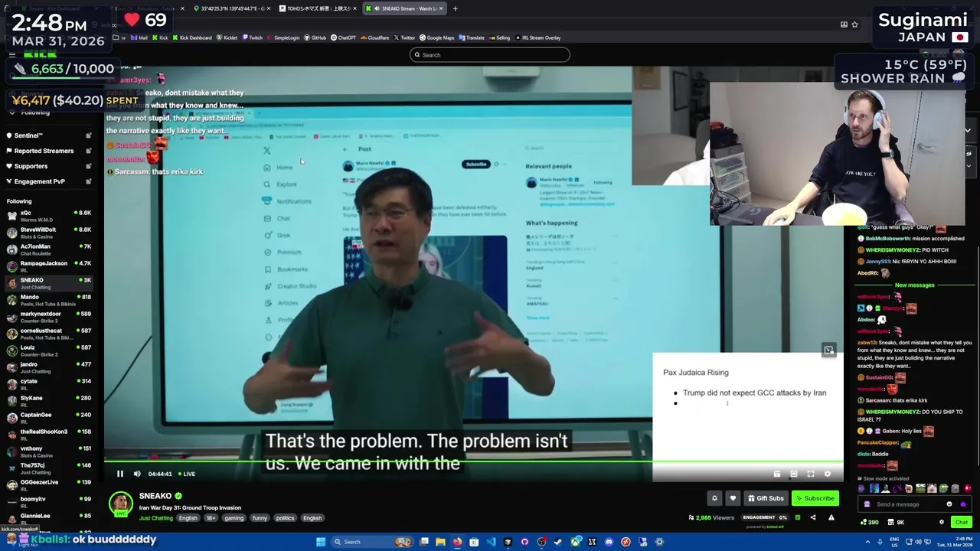
Task: Open markynextdoor channel in Following list
Action: pyautogui.click(x=49, y=317)
